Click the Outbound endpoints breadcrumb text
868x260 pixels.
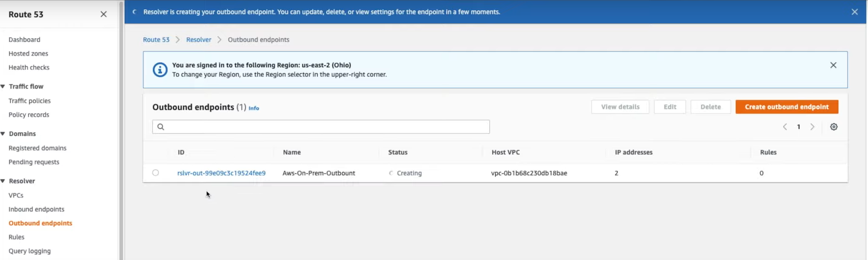click(258, 40)
